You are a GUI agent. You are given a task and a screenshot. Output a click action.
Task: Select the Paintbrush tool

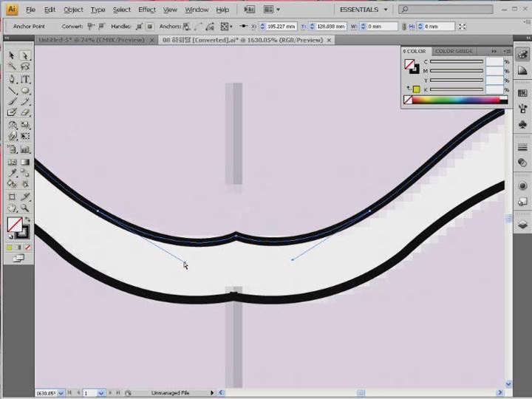12,101
